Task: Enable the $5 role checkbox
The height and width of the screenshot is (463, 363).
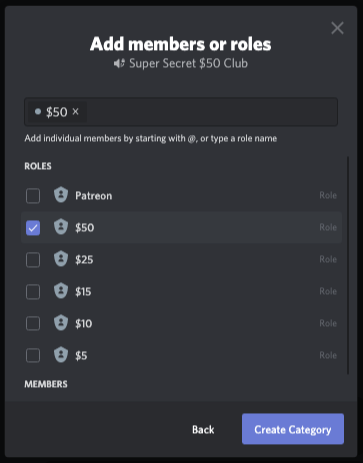Action: click(x=33, y=356)
